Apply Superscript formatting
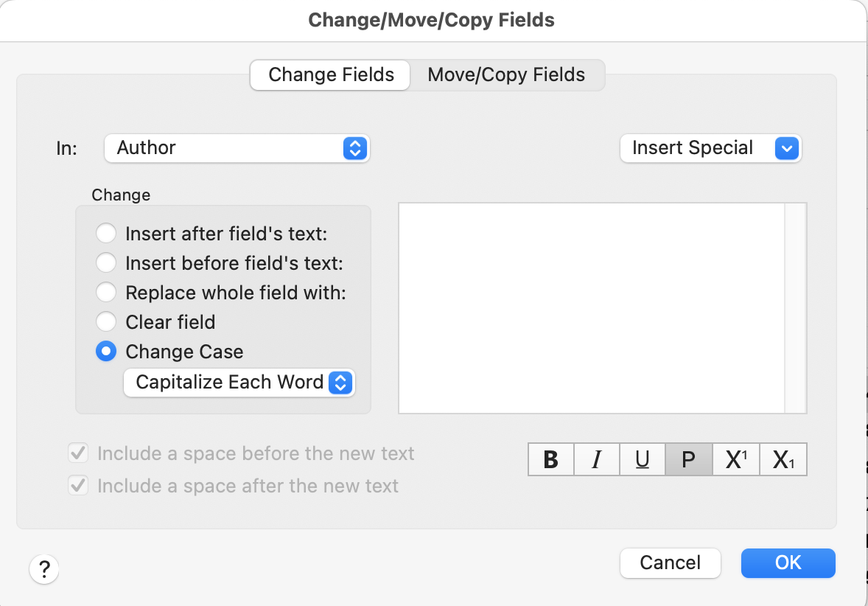Image resolution: width=868 pixels, height=606 pixels. [735, 459]
